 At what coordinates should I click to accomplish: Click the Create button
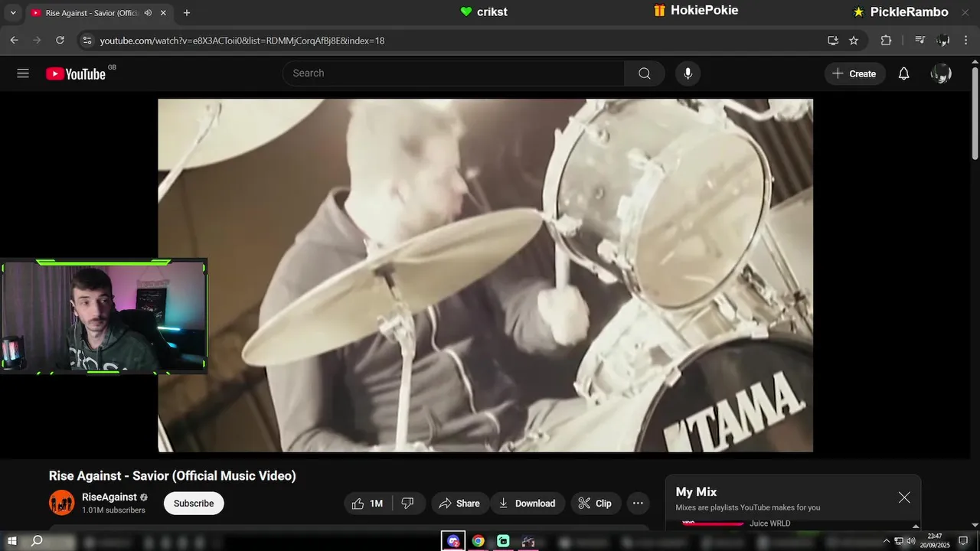[x=854, y=73]
